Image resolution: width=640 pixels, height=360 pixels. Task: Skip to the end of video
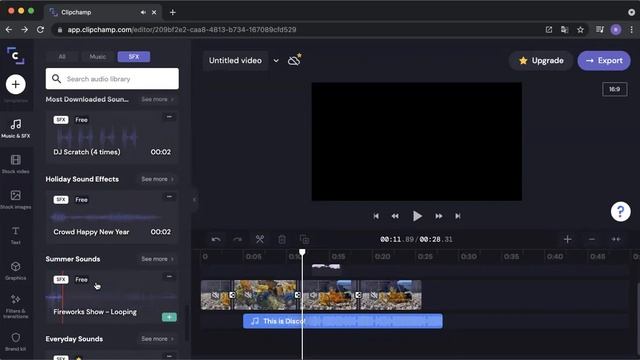[x=458, y=216]
